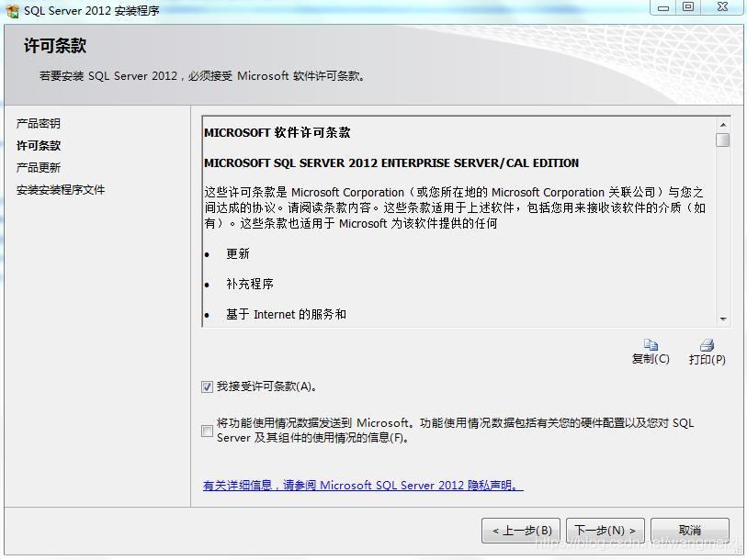The image size is (747, 560).
Task: Click the heading MICROSOFT 软件许可条款 in the license box
Action: [x=277, y=132]
